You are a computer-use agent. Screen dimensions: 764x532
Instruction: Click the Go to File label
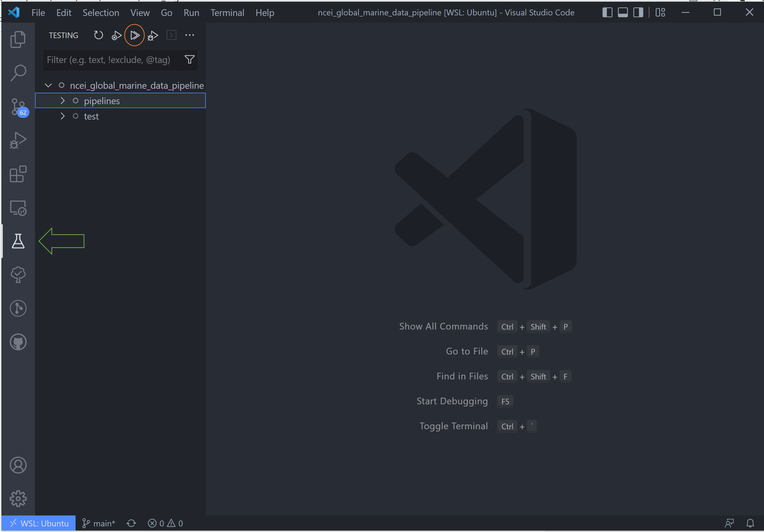(x=467, y=351)
